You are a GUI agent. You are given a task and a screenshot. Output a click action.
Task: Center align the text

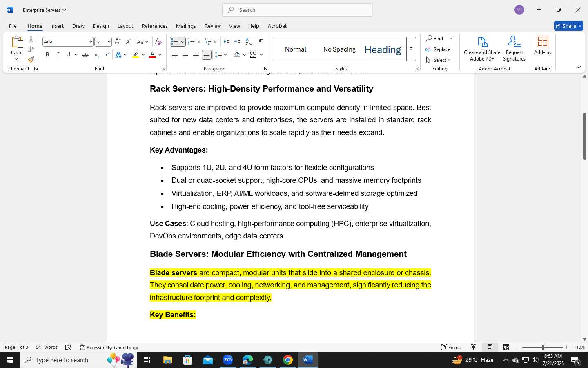185,55
